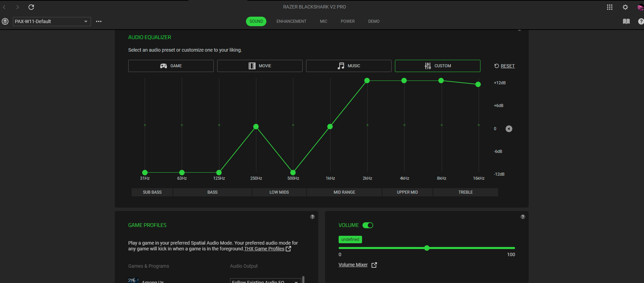The height and width of the screenshot is (283, 644).
Task: Refresh the Synapse page
Action: pos(31,7)
